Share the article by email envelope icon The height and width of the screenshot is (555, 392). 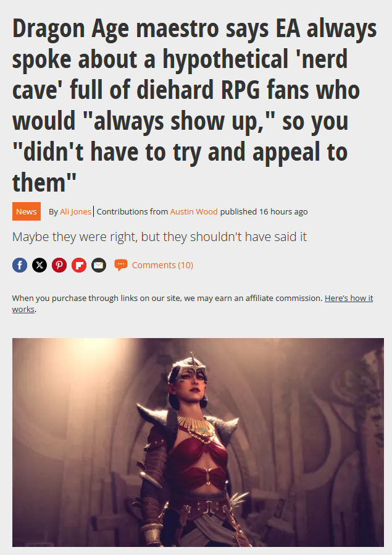99,265
